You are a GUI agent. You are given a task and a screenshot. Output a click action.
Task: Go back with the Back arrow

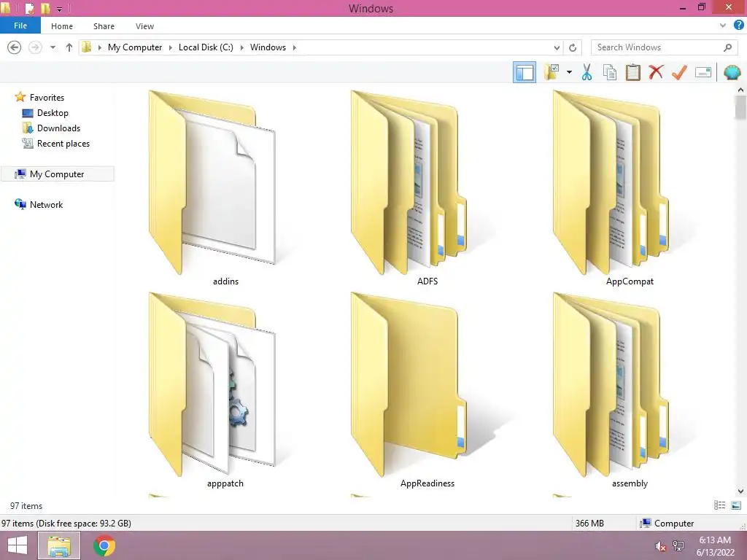[x=15, y=47]
